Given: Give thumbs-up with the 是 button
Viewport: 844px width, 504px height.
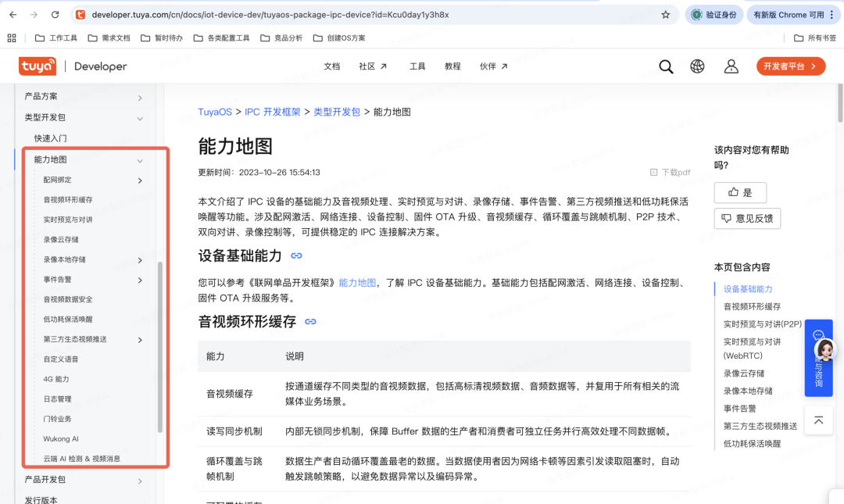Looking at the screenshot, I should click(739, 192).
